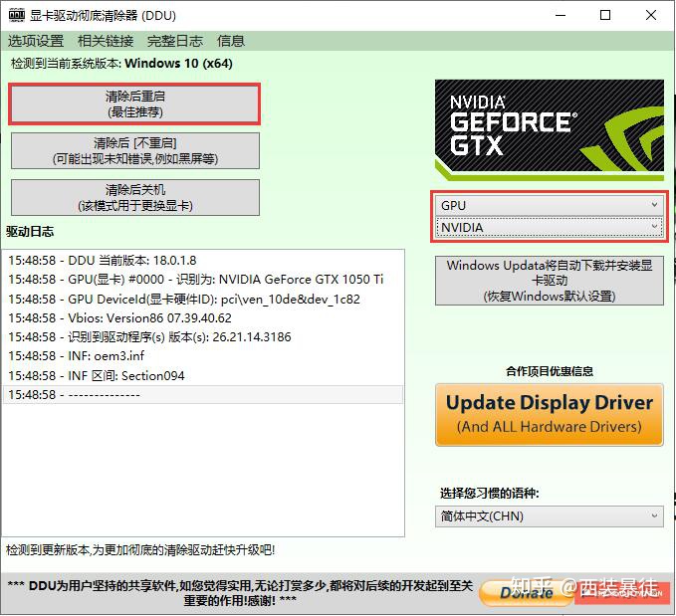The height and width of the screenshot is (616, 676).
Task: Click Windows Update自动下载显卡驱动 button
Action: click(x=550, y=281)
